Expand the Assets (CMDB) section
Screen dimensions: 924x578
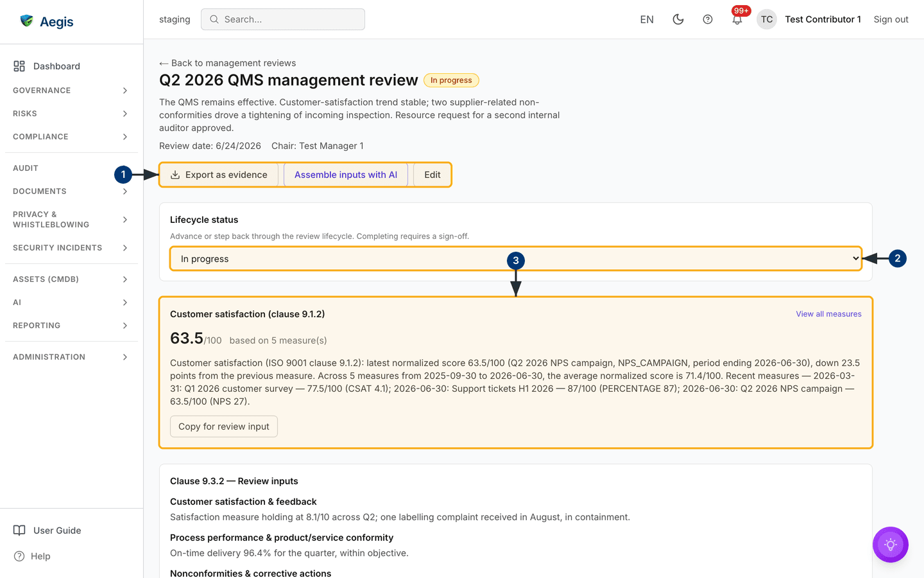click(x=71, y=279)
